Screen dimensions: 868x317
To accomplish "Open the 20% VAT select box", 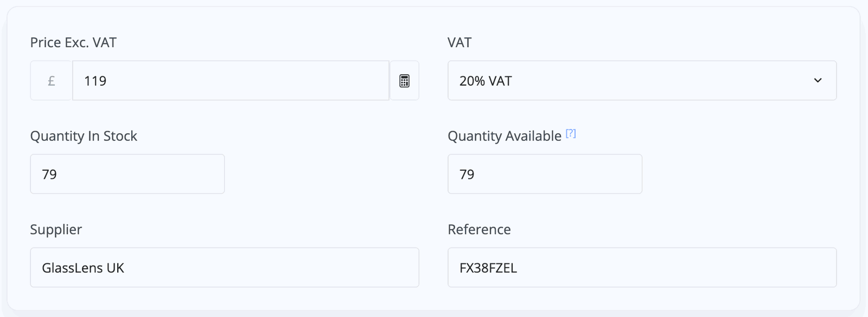I will click(x=642, y=81).
